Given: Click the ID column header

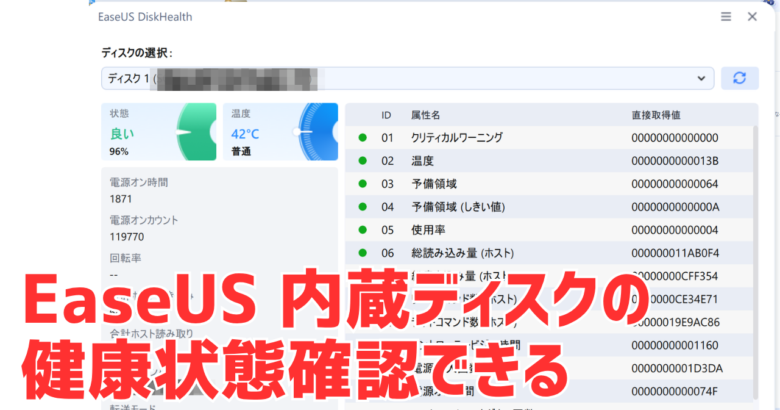Looking at the screenshot, I should [386, 115].
